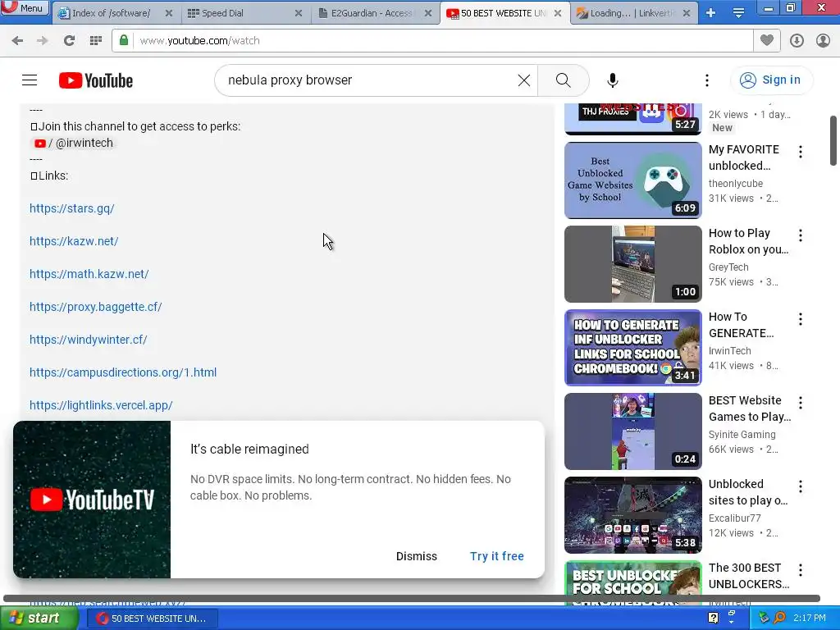View site security padlock info

124,40
